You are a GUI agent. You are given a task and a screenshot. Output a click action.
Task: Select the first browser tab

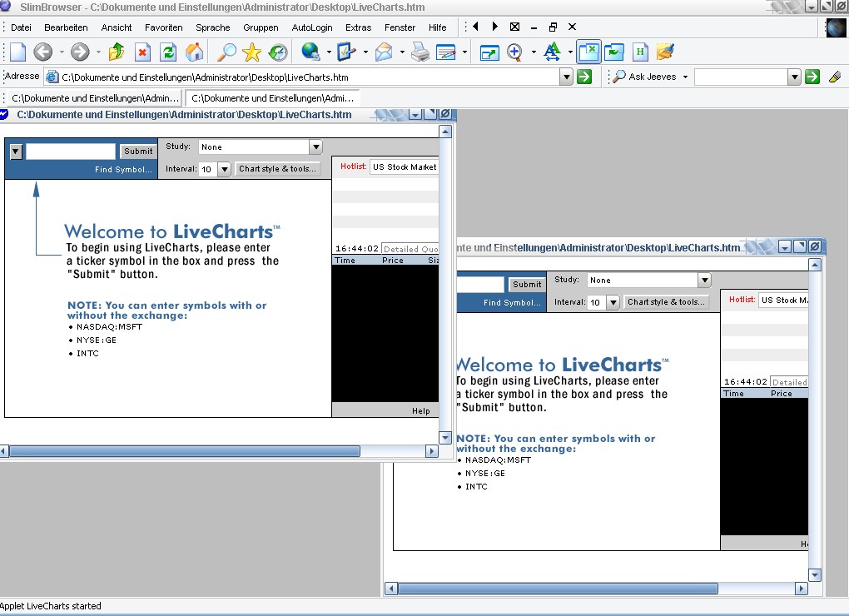pyautogui.click(x=95, y=98)
